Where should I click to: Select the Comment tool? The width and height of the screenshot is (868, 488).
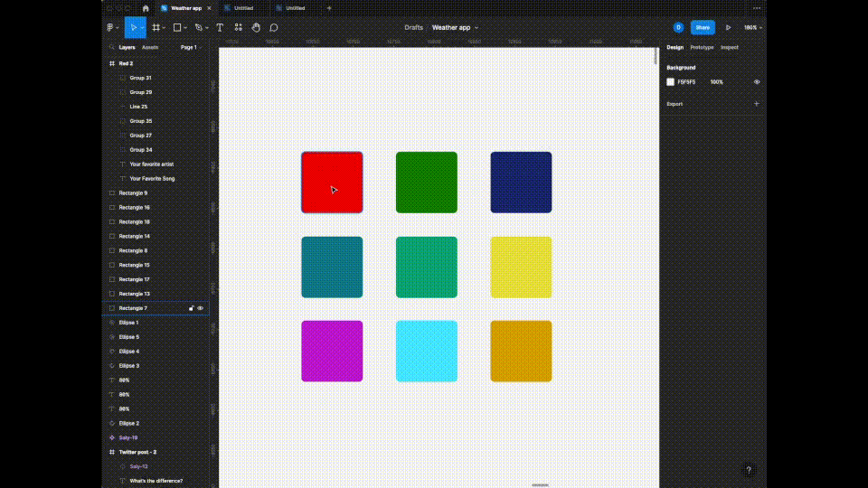pyautogui.click(x=274, y=28)
